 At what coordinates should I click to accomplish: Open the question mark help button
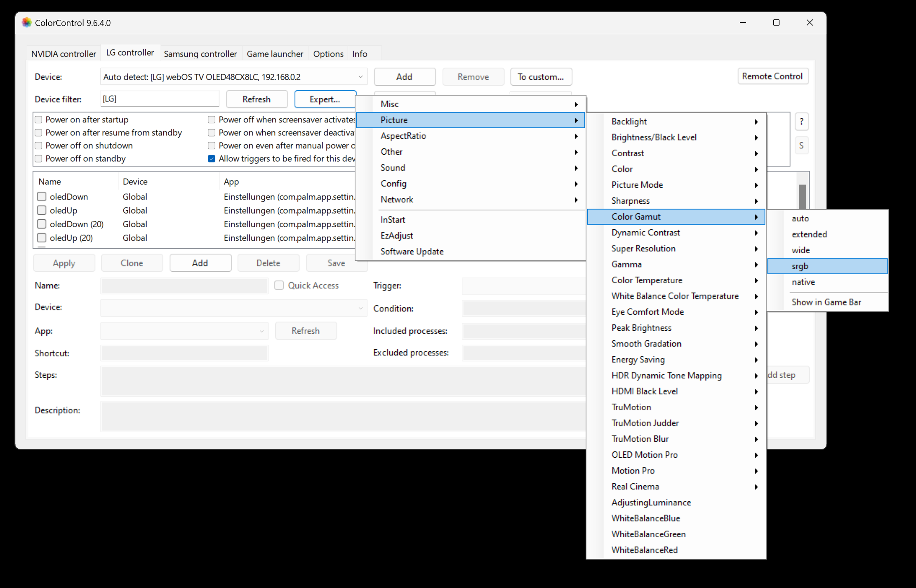pyautogui.click(x=801, y=122)
